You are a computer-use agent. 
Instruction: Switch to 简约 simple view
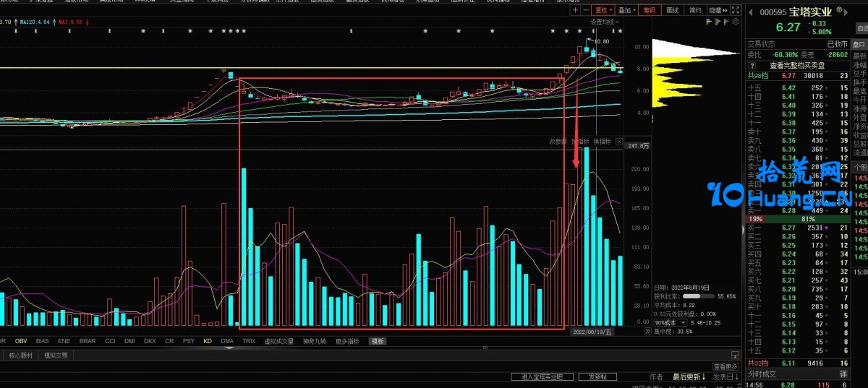(696, 10)
